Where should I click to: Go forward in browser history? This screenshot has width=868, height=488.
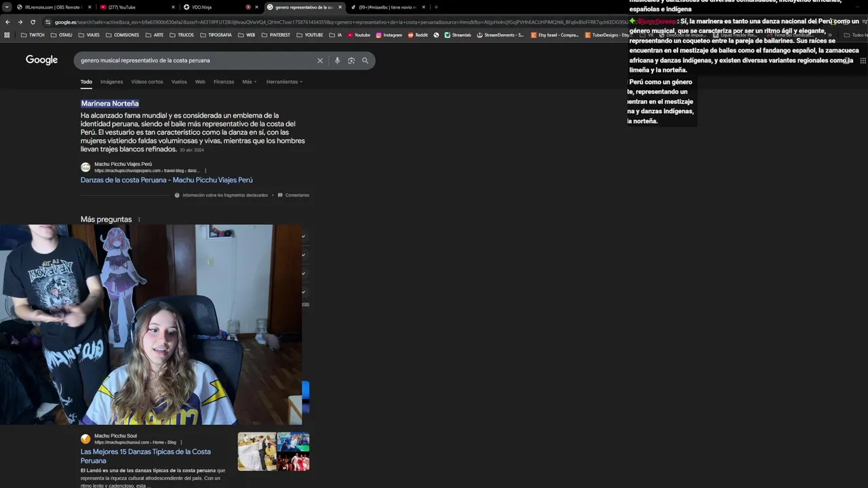click(x=20, y=22)
